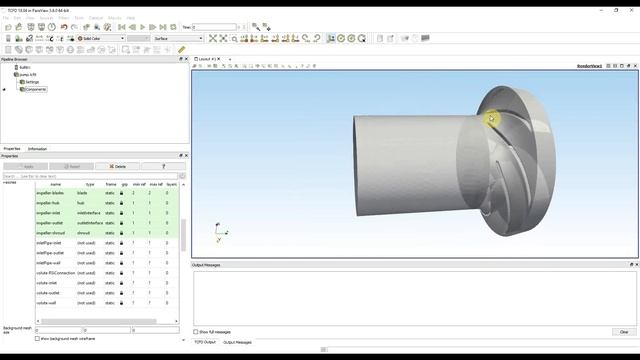
Task: Click the inletPipe-inlet row name
Action: [x=49, y=243]
